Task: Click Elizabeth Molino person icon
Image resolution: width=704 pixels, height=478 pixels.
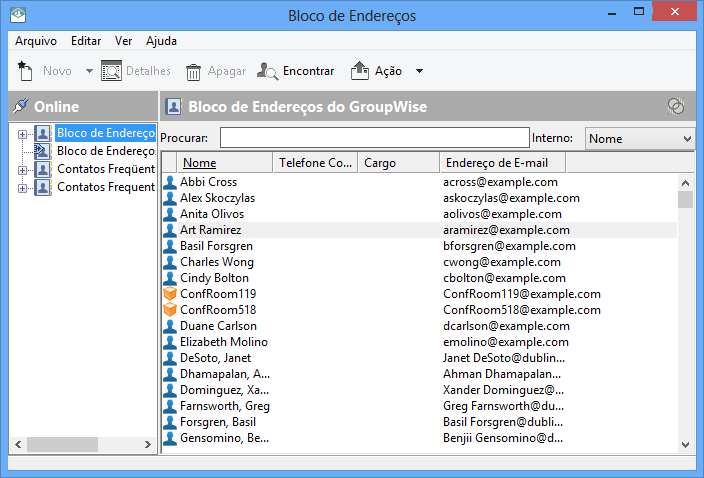Action: pos(170,342)
